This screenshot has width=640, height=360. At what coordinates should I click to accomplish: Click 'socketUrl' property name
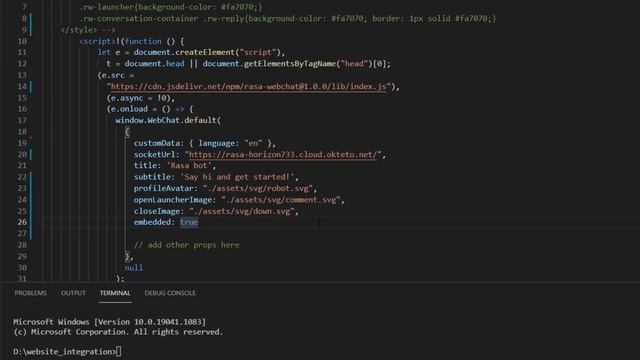pyautogui.click(x=154, y=155)
